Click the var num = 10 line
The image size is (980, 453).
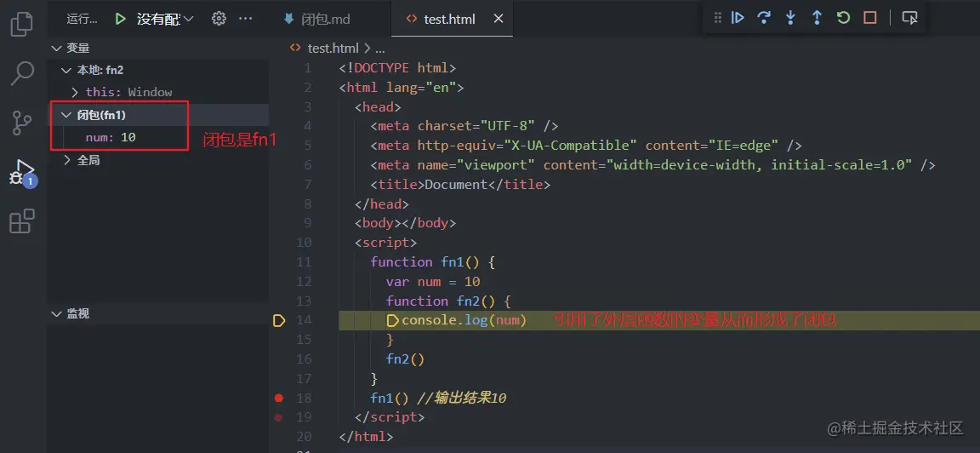click(x=433, y=282)
